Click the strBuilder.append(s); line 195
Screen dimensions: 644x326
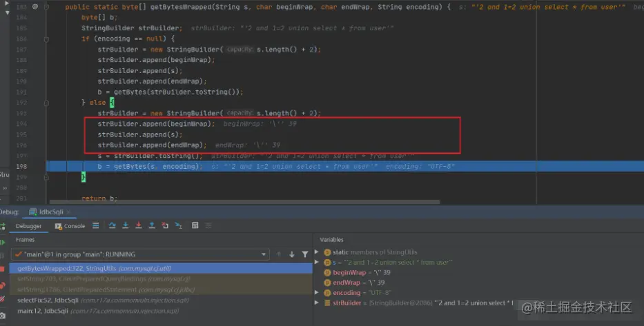click(140, 134)
